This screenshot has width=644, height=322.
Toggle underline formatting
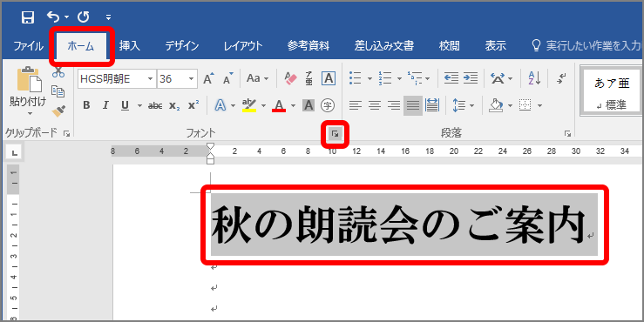pos(125,105)
